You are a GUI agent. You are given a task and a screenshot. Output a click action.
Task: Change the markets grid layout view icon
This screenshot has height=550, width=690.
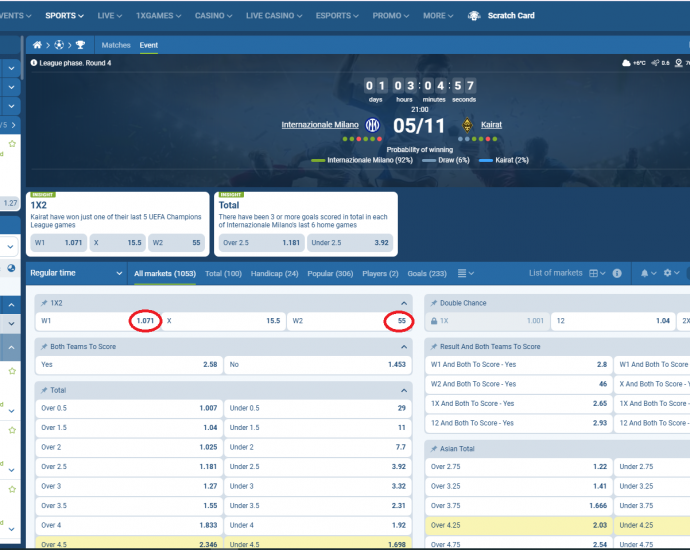tap(594, 273)
